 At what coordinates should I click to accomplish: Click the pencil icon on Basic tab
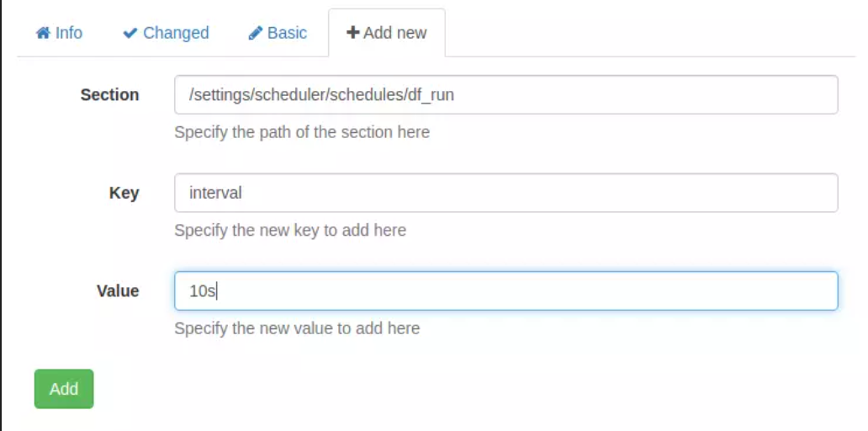pyautogui.click(x=256, y=33)
